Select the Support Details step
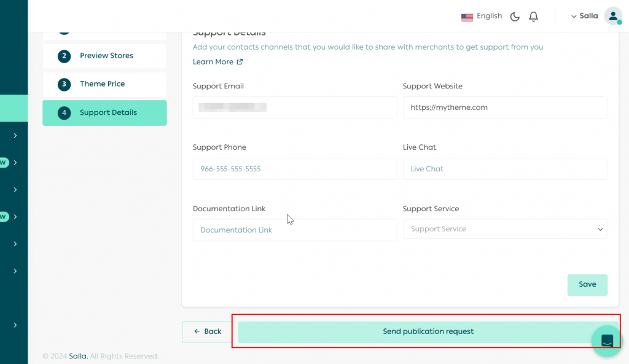This screenshot has height=364, width=629. click(108, 113)
